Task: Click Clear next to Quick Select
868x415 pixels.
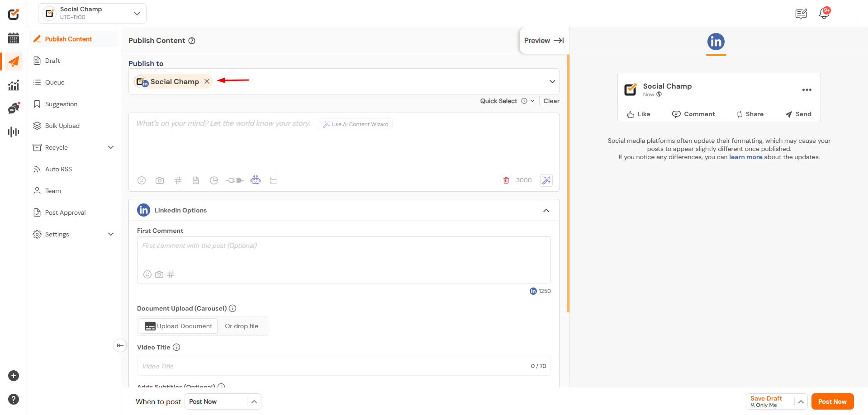Action: 551,101
